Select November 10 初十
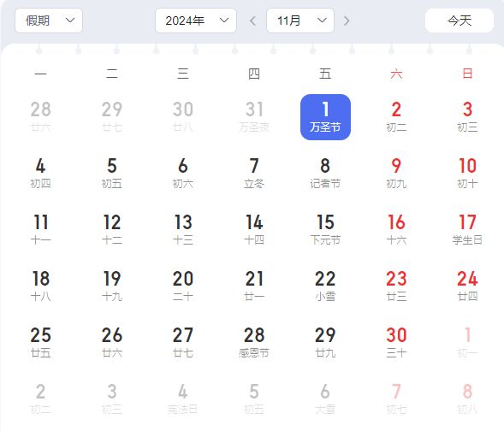The image size is (504, 431). 467,174
